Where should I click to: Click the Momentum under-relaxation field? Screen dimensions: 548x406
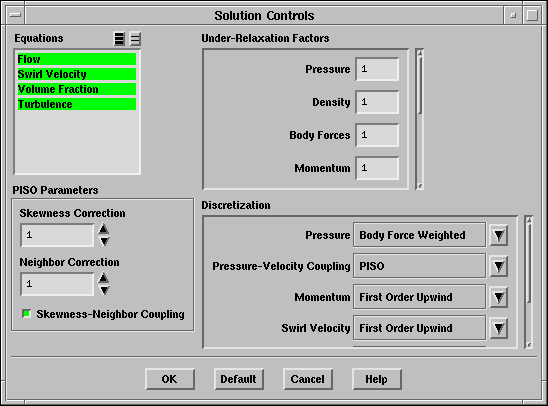coord(377,168)
